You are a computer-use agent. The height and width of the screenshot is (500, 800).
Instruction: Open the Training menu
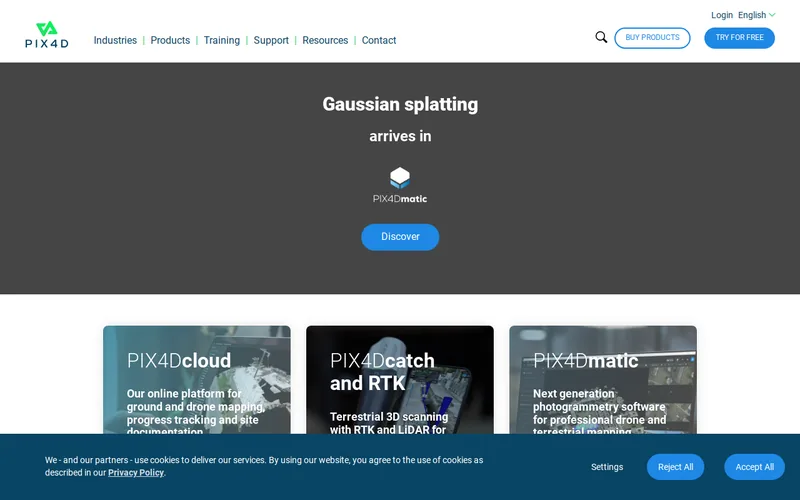point(221,40)
